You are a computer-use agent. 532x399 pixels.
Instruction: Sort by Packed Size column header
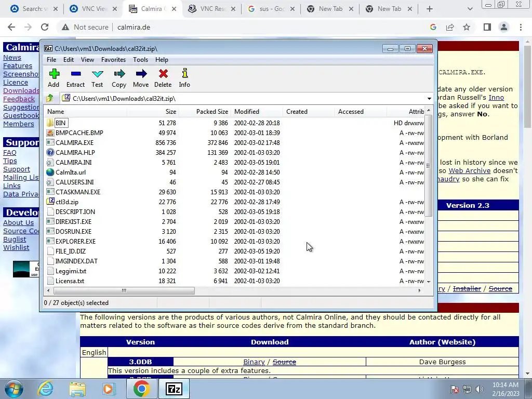pyautogui.click(x=205, y=112)
